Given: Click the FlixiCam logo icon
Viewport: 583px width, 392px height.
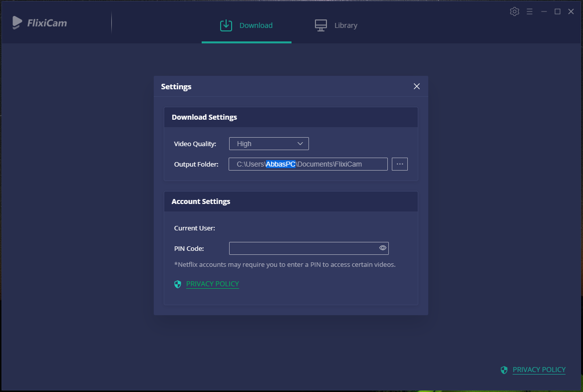Looking at the screenshot, I should click(17, 22).
